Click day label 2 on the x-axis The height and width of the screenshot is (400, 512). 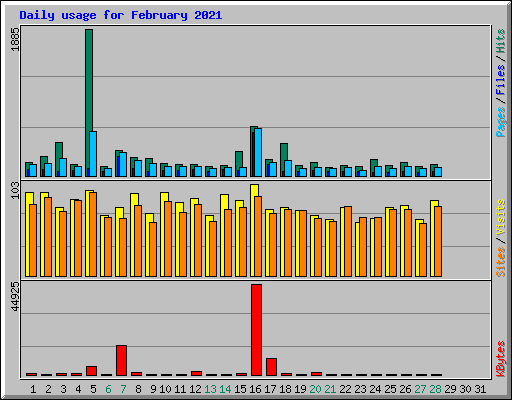click(48, 389)
